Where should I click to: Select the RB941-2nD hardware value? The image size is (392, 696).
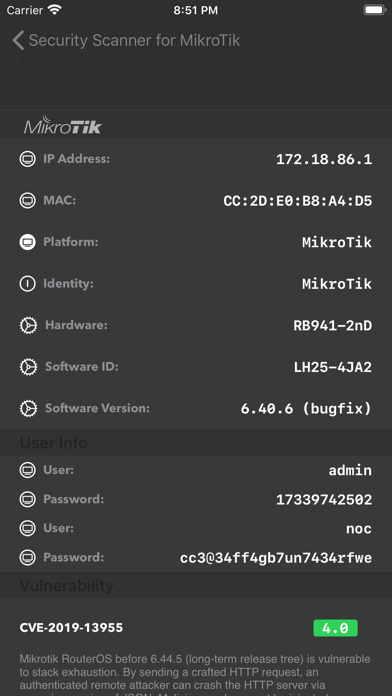click(x=333, y=326)
